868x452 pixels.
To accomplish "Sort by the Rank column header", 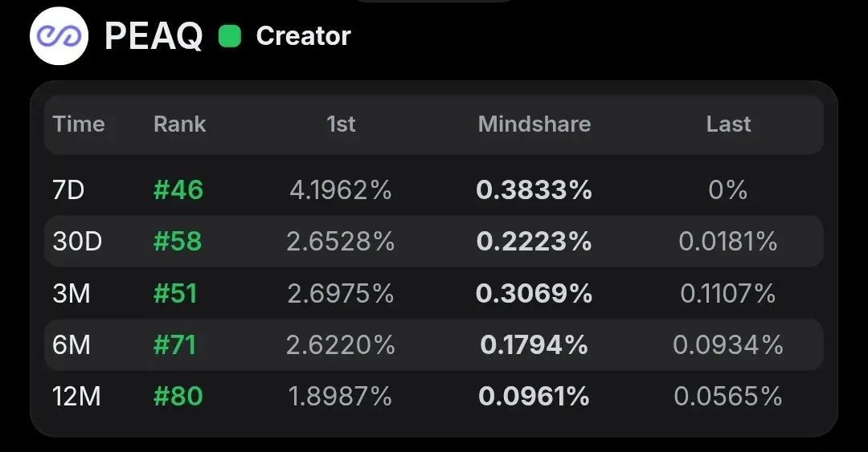I will (x=180, y=124).
